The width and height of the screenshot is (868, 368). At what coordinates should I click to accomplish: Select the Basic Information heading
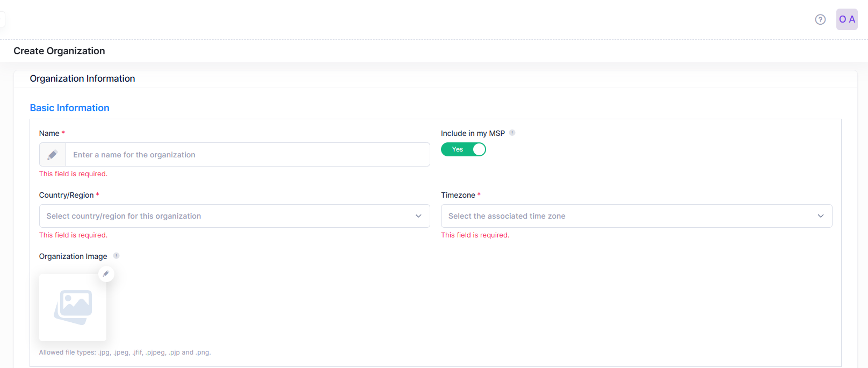[x=69, y=108]
